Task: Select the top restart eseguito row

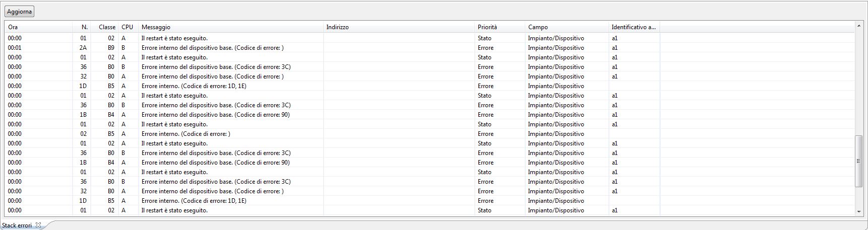Action: click(429, 38)
